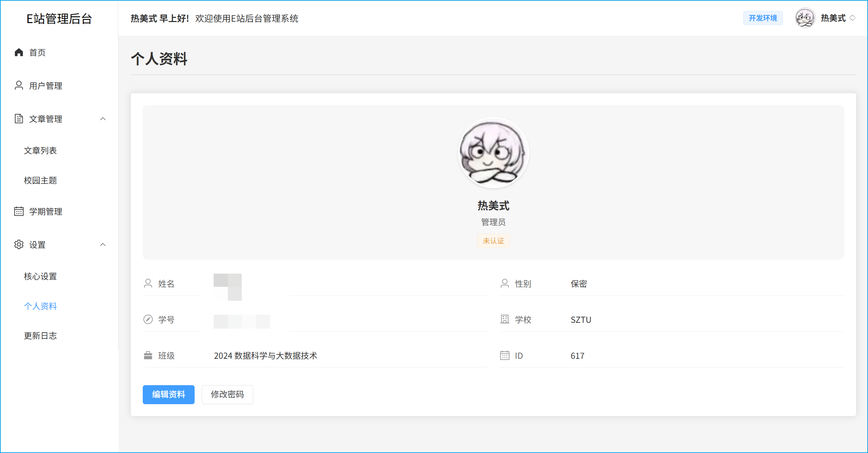Click the large profile avatar image
Image resolution: width=868 pixels, height=453 pixels.
(493, 153)
